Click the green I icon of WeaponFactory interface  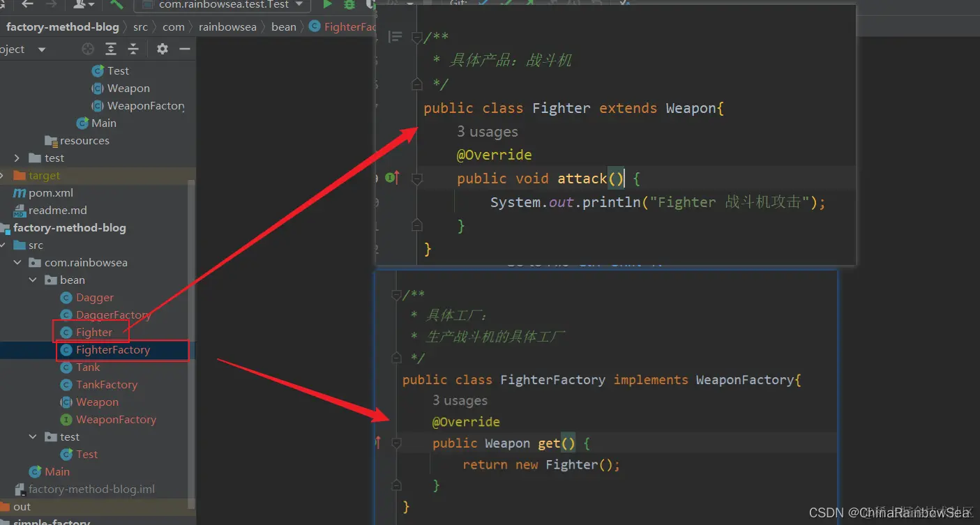(x=66, y=420)
